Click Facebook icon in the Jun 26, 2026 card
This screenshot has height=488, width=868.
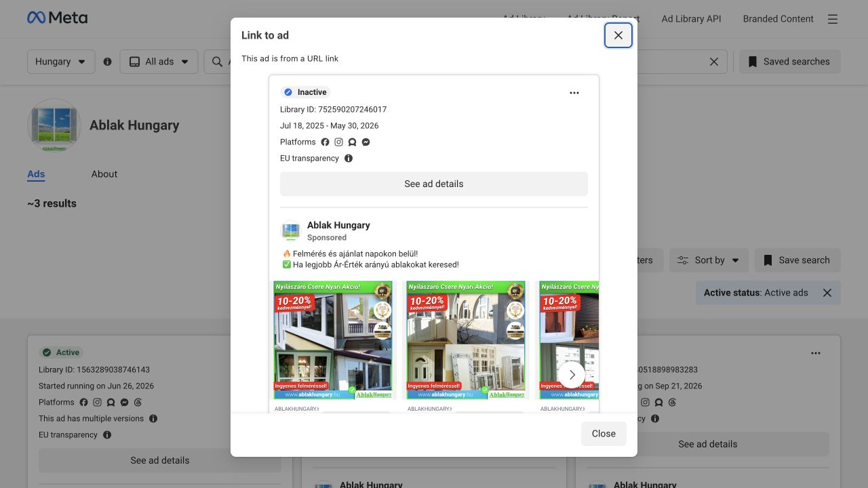[83, 403]
